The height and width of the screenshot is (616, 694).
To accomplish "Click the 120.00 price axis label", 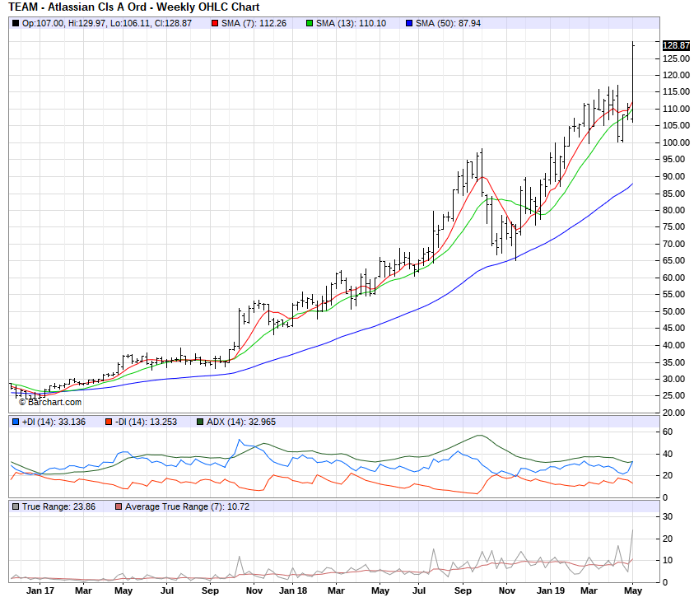I will pyautogui.click(x=676, y=75).
